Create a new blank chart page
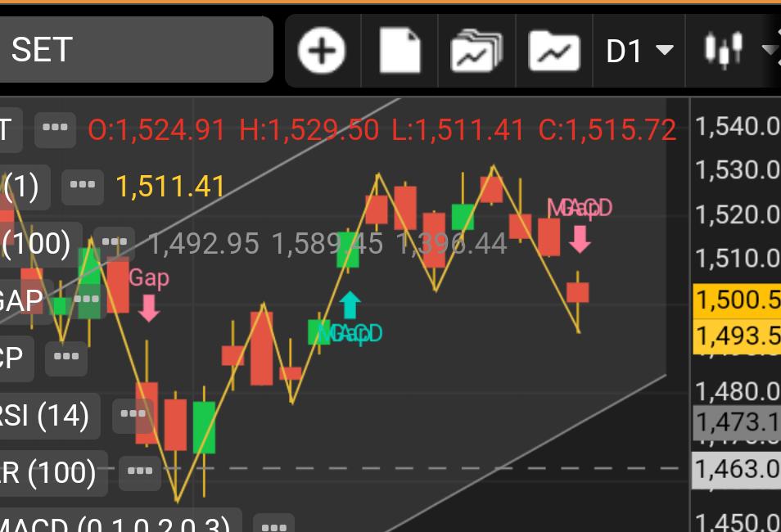Image resolution: width=781 pixels, height=532 pixels. (x=400, y=50)
